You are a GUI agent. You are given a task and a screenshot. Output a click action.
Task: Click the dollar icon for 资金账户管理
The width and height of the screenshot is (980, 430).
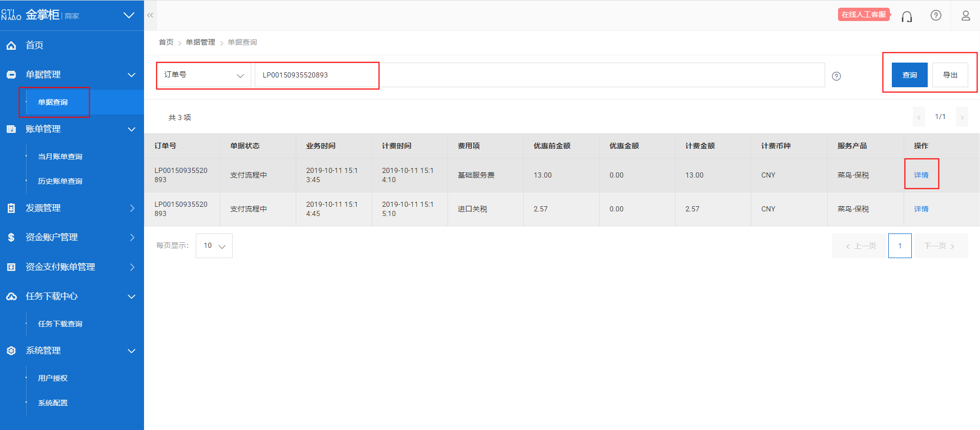(11, 238)
